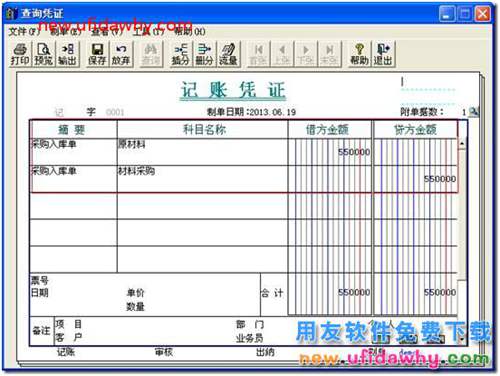Image resolution: width=500 pixels, height=376 pixels.
Task: Open the 帮助(H) menu
Action: (x=190, y=32)
